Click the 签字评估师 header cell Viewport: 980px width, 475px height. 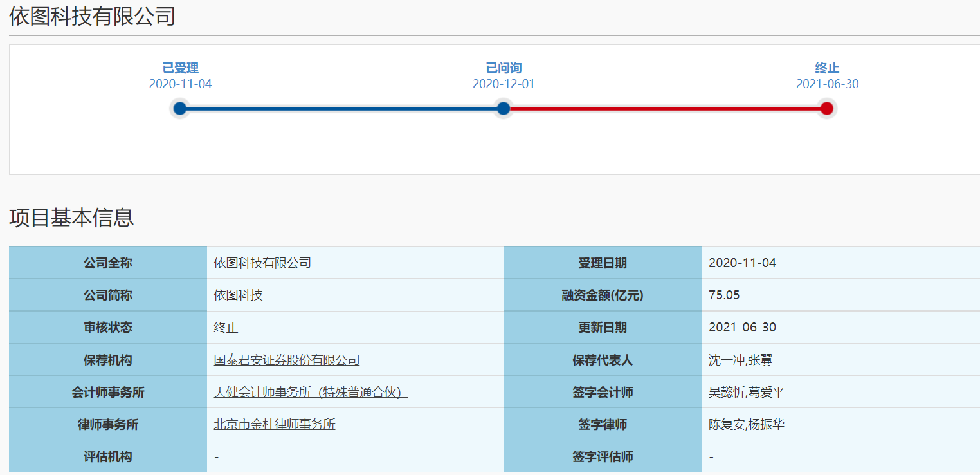point(603,456)
